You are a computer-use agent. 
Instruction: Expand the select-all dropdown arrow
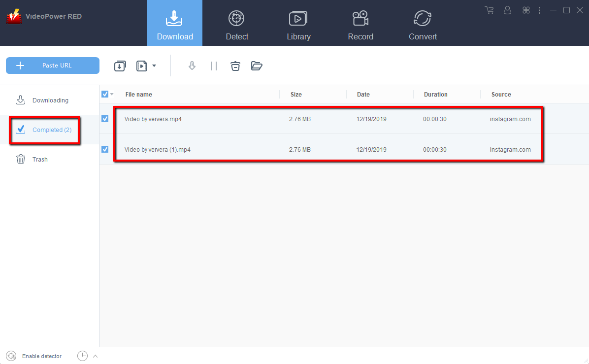point(112,94)
